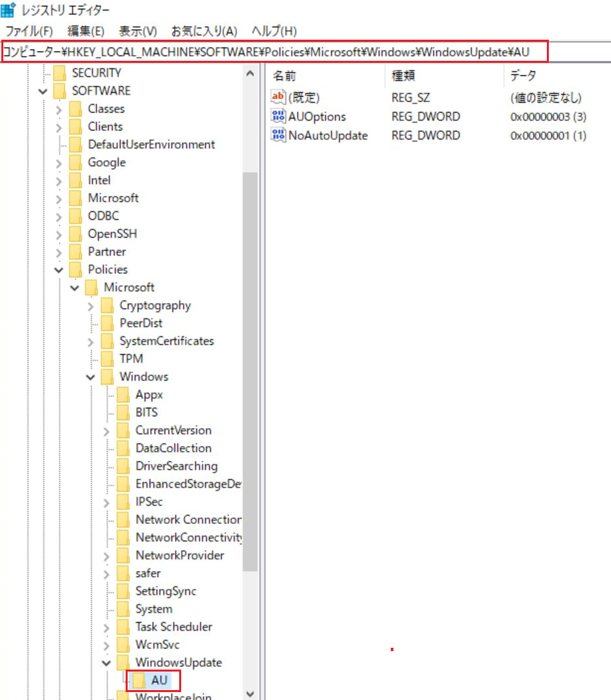Screen dimensions: 611x700
Task: Click the SECURITY folder icon
Action: tap(60, 73)
